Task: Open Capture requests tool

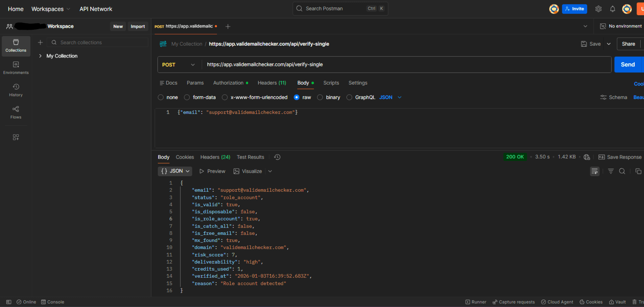Action: pyautogui.click(x=514, y=302)
